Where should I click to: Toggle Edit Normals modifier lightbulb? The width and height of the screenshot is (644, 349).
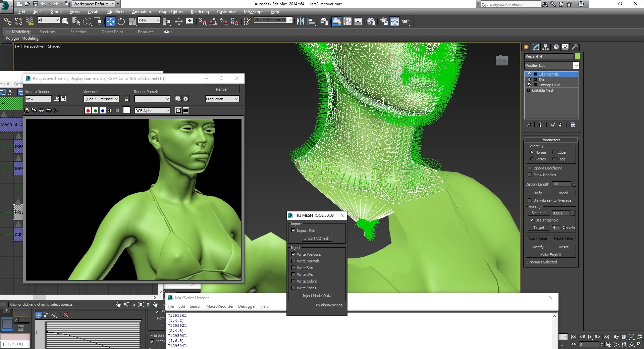[x=530, y=74]
